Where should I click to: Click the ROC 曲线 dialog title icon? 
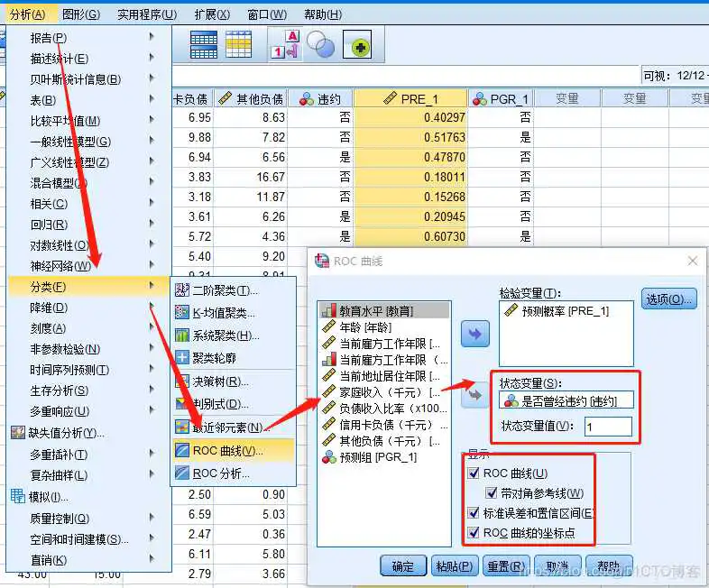(322, 261)
